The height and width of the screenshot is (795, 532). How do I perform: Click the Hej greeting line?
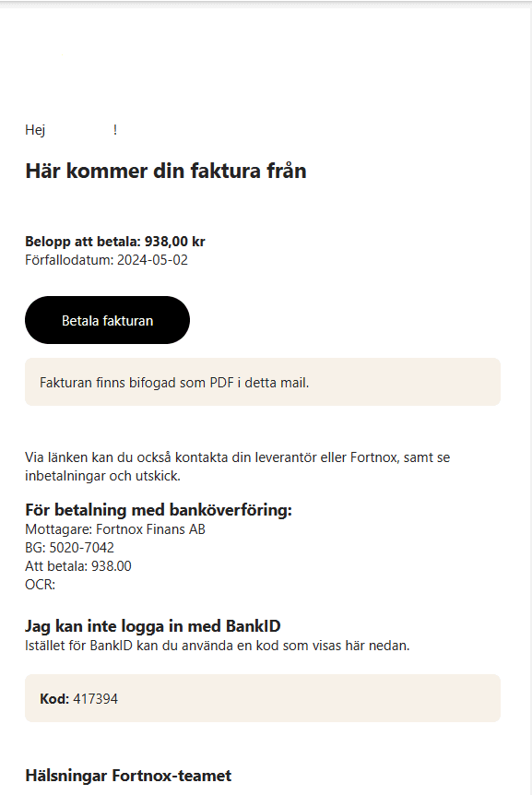coord(71,130)
